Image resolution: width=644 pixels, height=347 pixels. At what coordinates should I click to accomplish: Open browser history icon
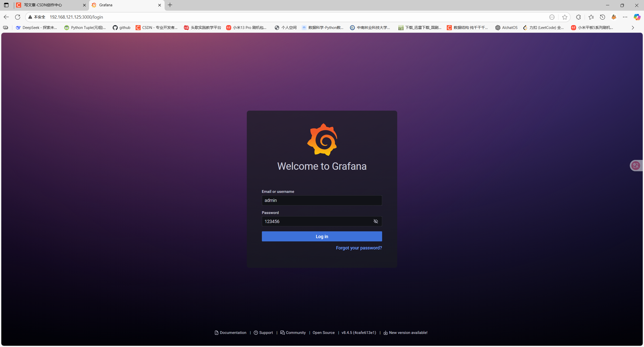(602, 17)
